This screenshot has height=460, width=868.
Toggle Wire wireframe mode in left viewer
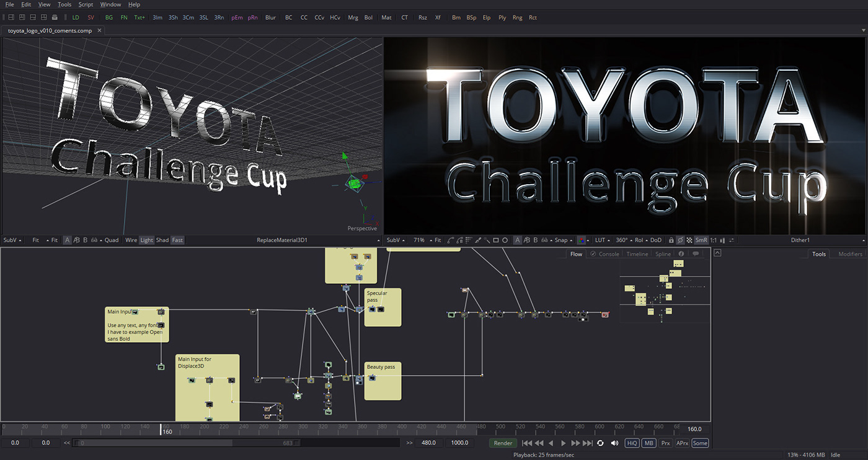(131, 240)
